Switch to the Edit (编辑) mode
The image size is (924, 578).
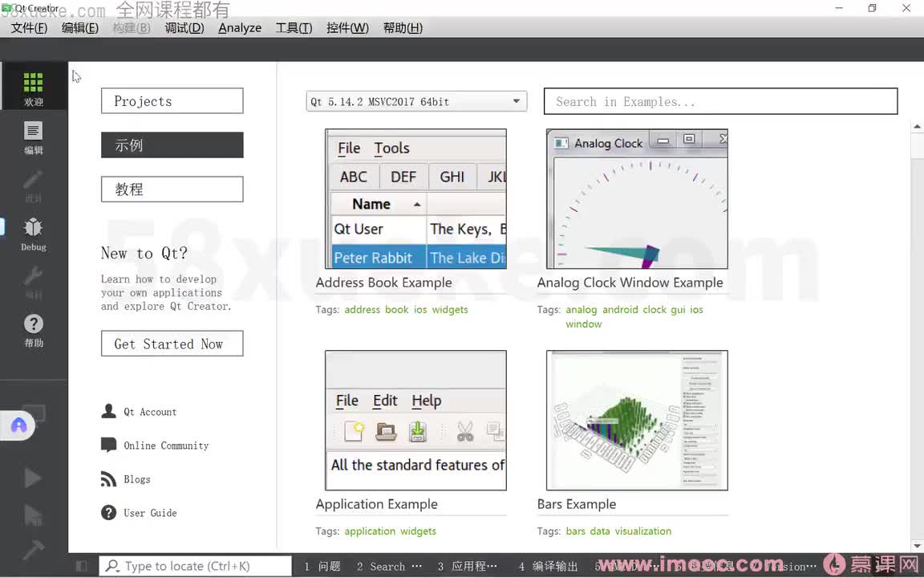(x=34, y=136)
